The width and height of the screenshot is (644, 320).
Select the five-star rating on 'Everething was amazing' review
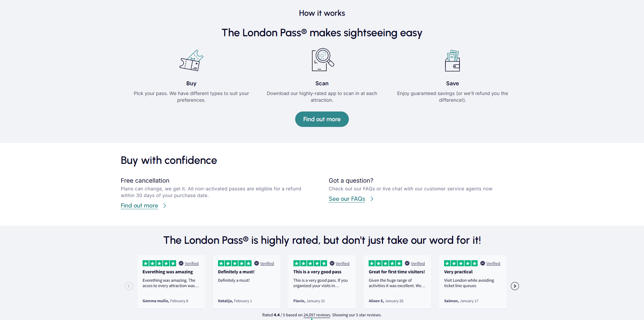[159, 263]
